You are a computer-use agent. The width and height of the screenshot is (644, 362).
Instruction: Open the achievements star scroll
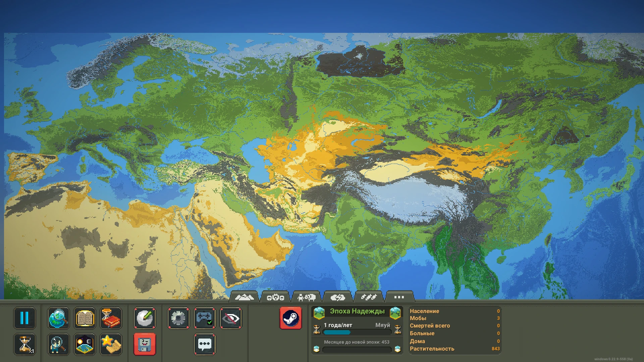(x=111, y=345)
